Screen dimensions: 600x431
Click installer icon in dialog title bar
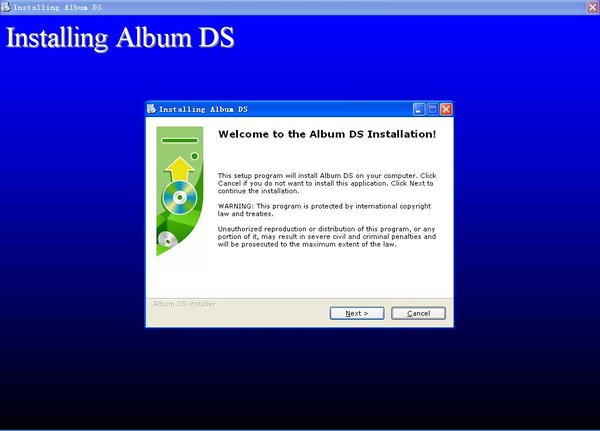click(152, 109)
